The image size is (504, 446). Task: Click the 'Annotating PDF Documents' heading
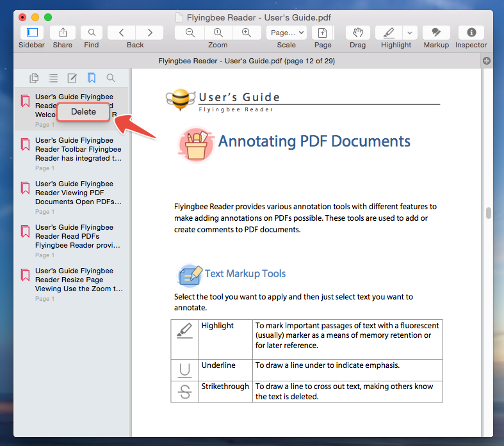314,141
